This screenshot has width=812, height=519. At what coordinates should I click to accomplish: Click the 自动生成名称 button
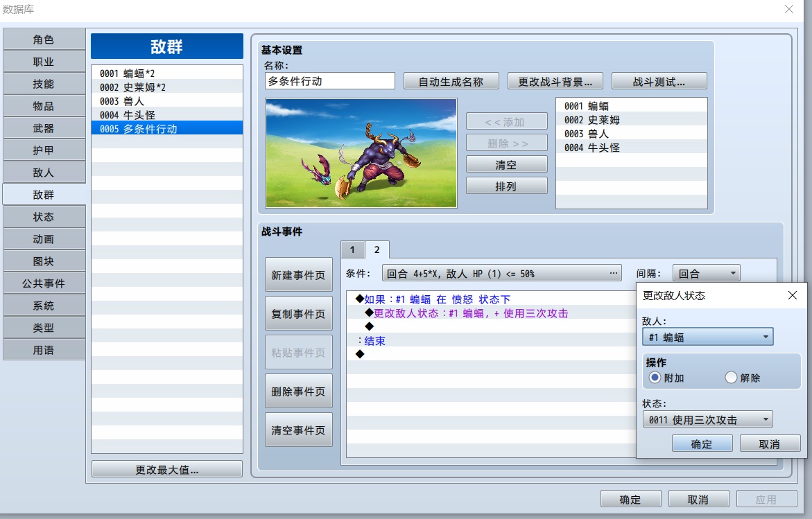451,81
